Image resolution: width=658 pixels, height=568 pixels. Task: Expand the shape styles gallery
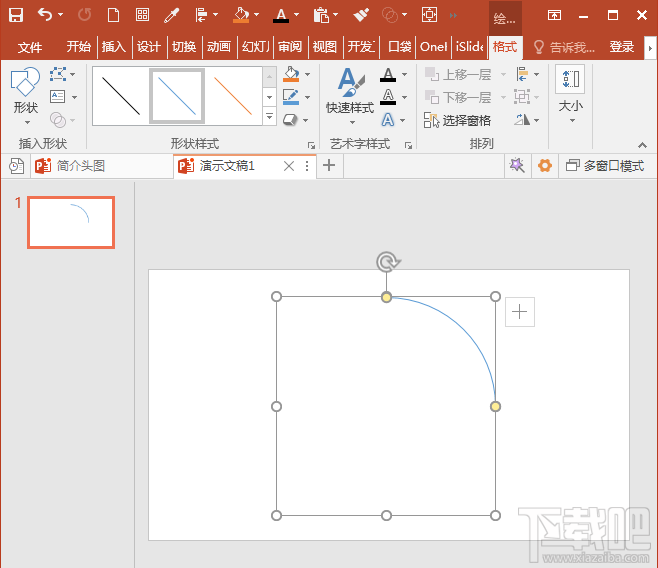pos(270,118)
